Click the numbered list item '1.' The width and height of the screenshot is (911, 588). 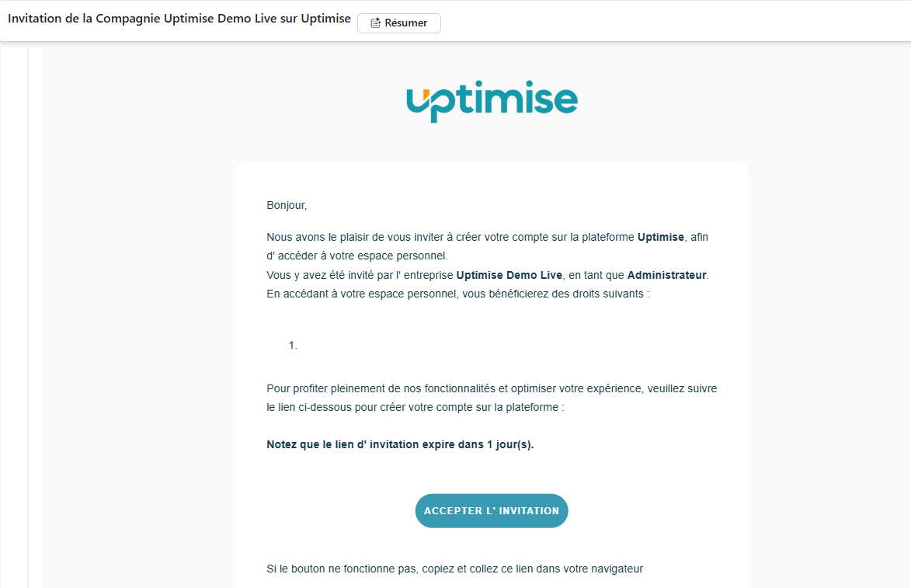pyautogui.click(x=293, y=345)
